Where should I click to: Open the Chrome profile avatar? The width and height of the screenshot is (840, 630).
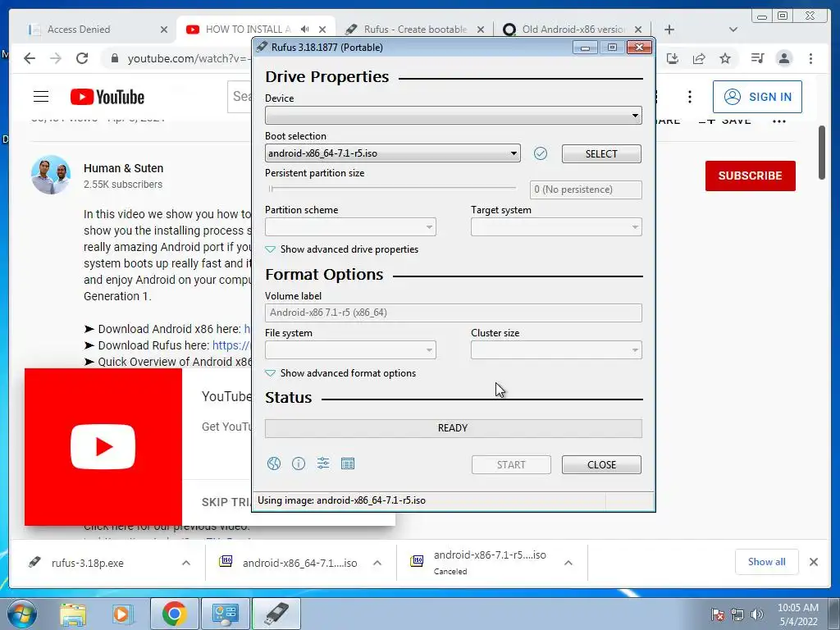(x=784, y=58)
